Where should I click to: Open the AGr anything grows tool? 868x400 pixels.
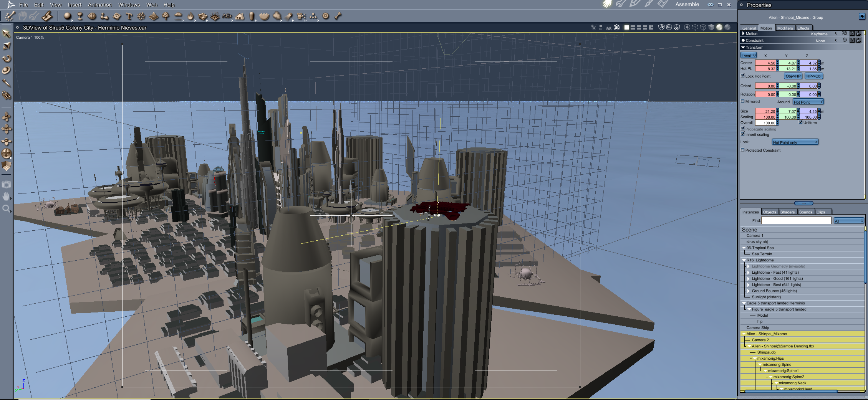[227, 16]
